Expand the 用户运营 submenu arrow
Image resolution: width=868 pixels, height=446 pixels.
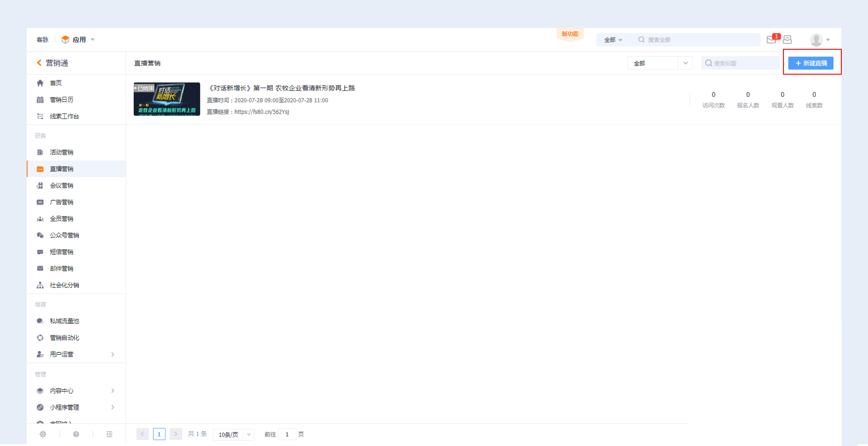tap(113, 355)
